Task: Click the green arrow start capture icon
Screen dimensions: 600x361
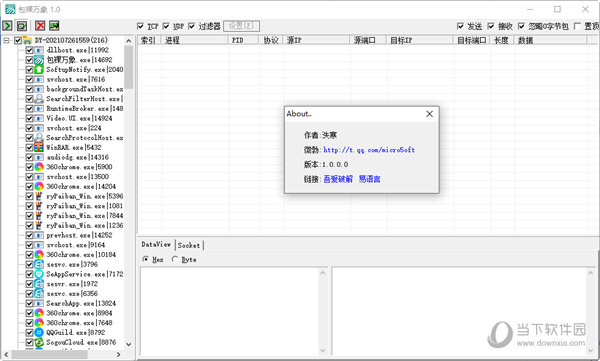Action: click(x=7, y=26)
